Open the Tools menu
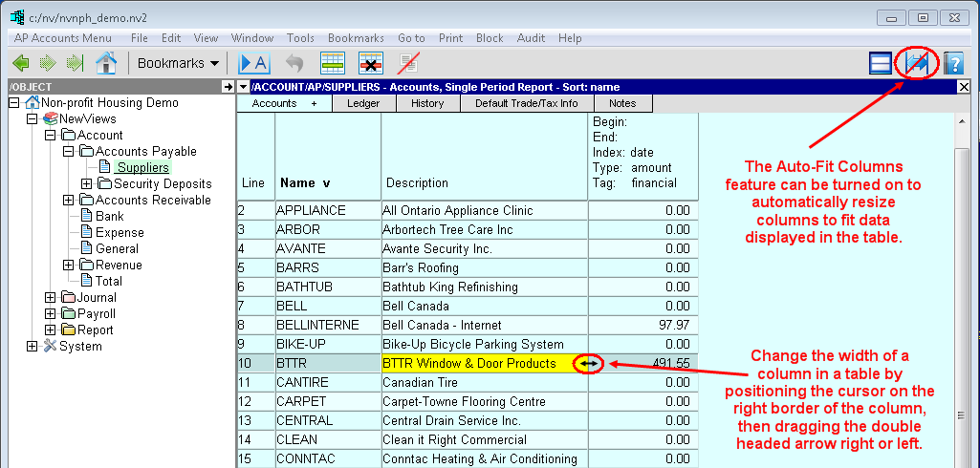The height and width of the screenshot is (468, 980). (300, 38)
